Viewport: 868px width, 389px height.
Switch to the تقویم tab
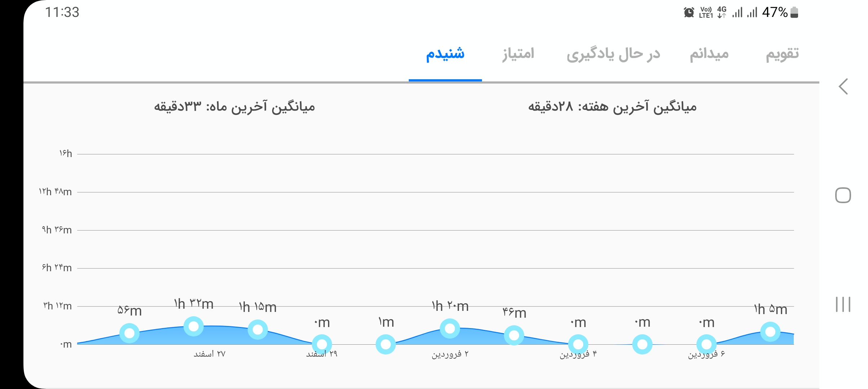[782, 54]
